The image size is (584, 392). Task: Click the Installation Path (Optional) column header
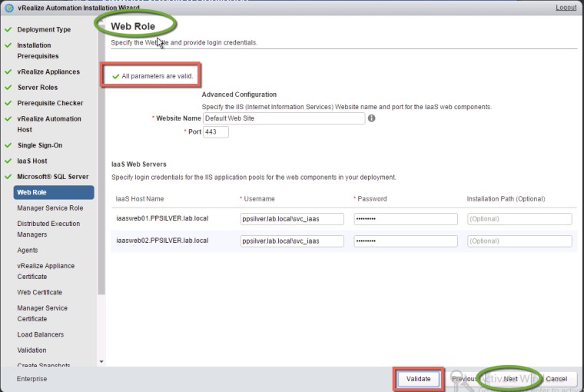[506, 199]
